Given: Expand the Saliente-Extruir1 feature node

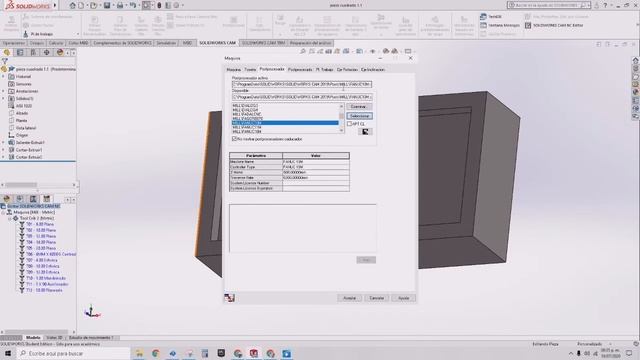Looking at the screenshot, I should click(3, 142).
